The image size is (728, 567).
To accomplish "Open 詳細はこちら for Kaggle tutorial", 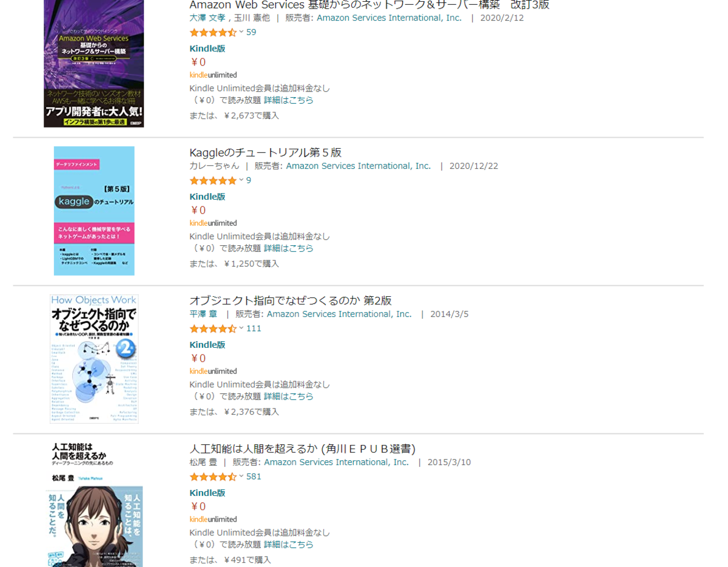I will 289,248.
